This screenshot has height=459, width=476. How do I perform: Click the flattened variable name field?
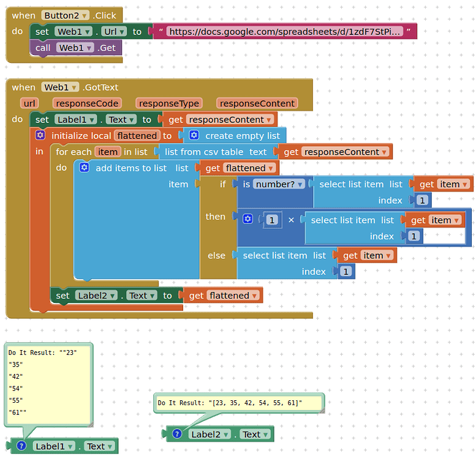coord(136,135)
